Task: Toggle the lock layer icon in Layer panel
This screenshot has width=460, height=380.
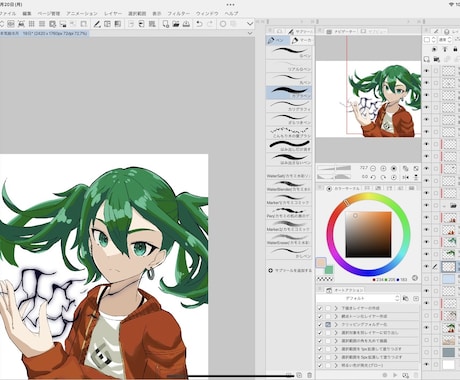Action: 455,49
